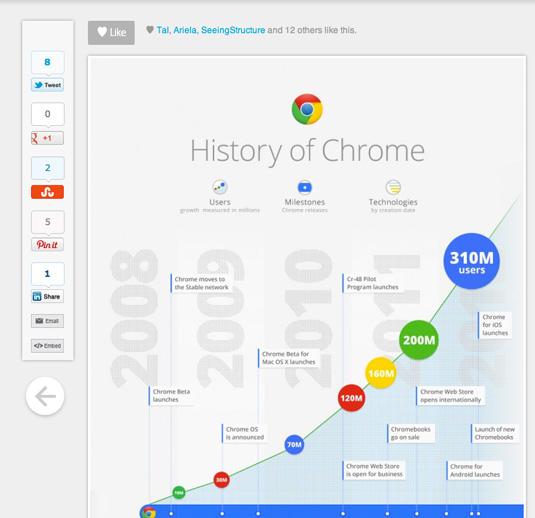535x518 pixels.
Task: Click 'Chrome for Android launches' label
Action: pyautogui.click(x=475, y=471)
